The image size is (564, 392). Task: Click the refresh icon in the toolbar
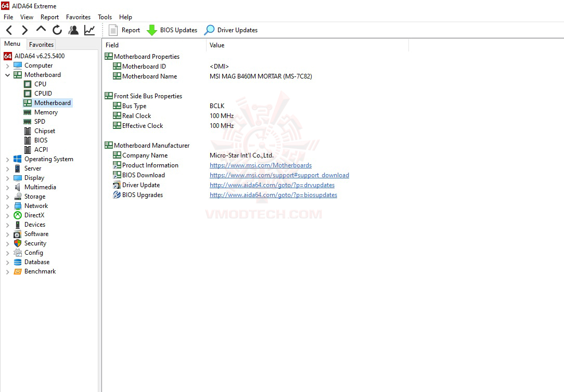coord(57,30)
